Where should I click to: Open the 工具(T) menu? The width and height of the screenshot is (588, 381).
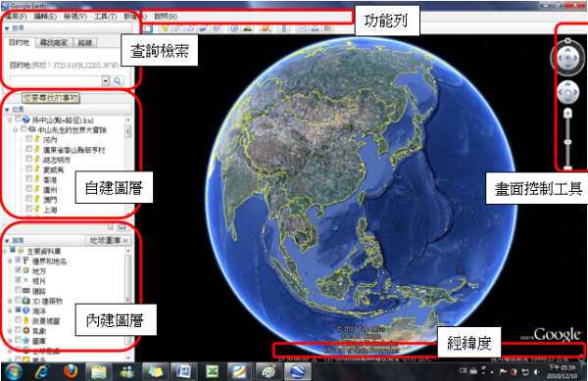(105, 16)
